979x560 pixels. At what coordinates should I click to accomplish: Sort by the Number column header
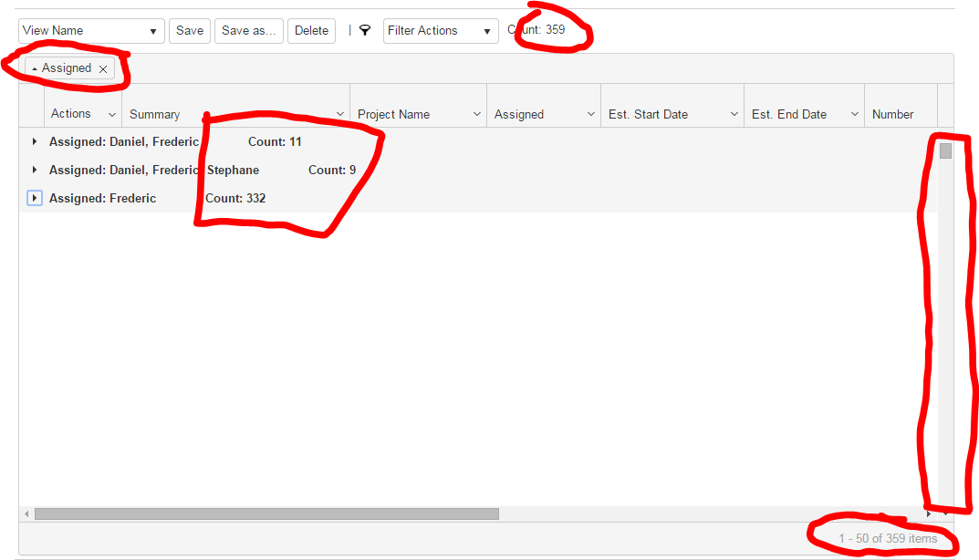pyautogui.click(x=893, y=114)
